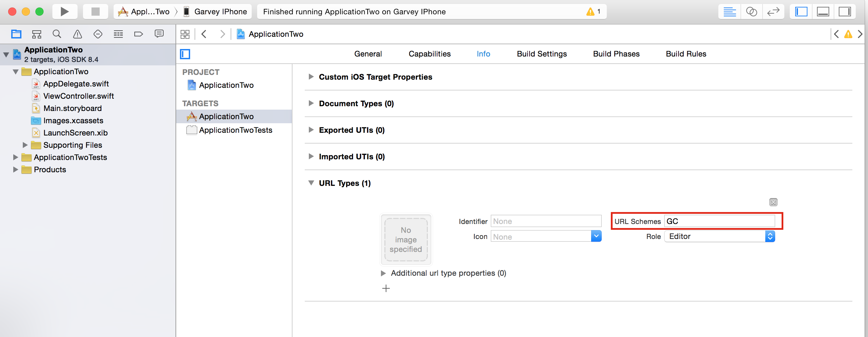868x337 pixels.
Task: Show the Symbol navigator
Action: point(37,34)
